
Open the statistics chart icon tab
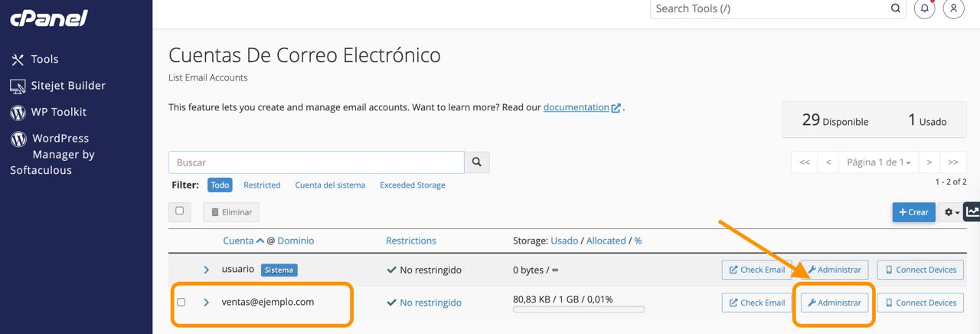point(972,212)
